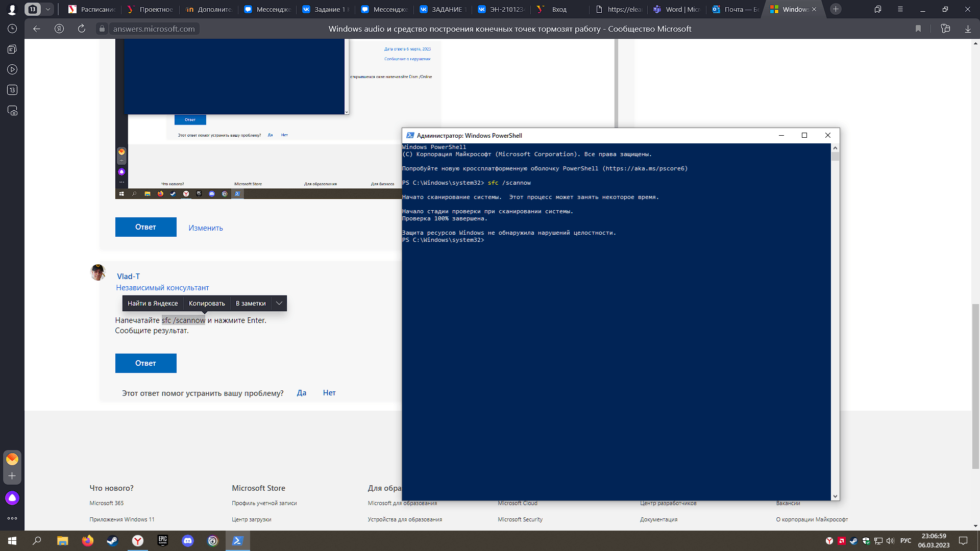Open Windows Start menu
980x551 pixels.
point(12,541)
